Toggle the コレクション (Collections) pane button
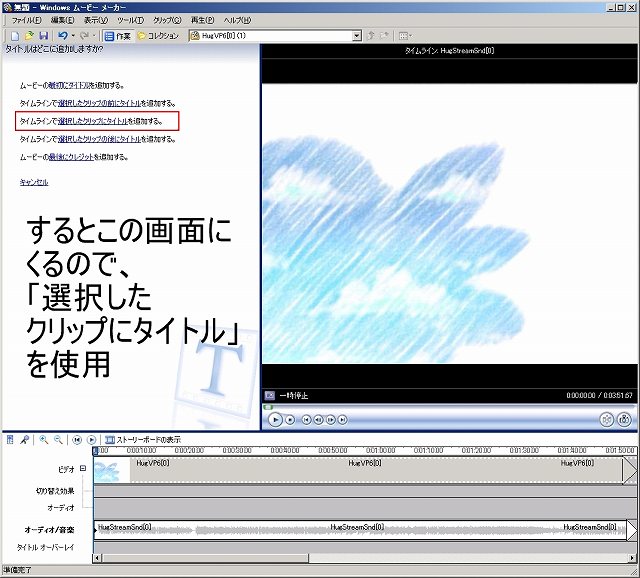This screenshot has height=578, width=640. pyautogui.click(x=158, y=36)
